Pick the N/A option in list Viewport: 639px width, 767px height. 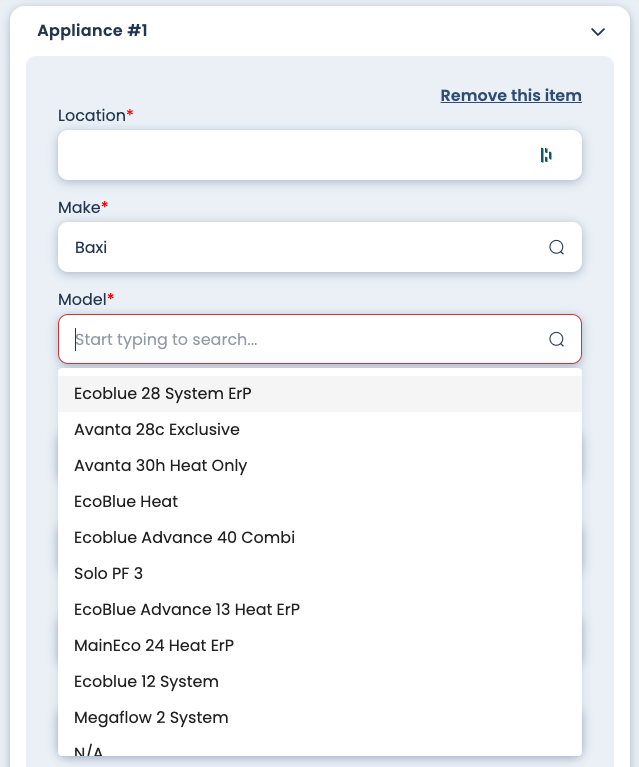[x=89, y=750]
